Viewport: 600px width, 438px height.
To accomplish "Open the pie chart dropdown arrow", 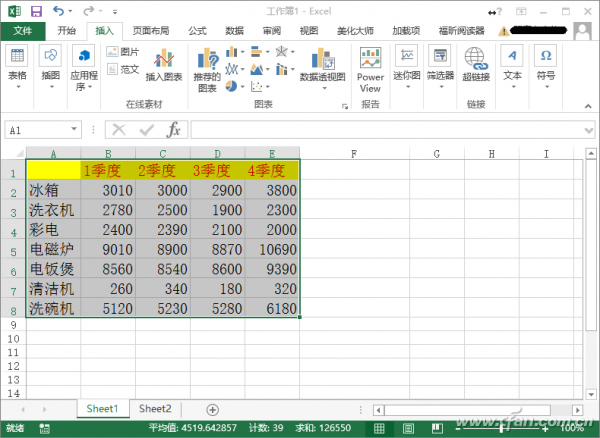I will [242, 87].
